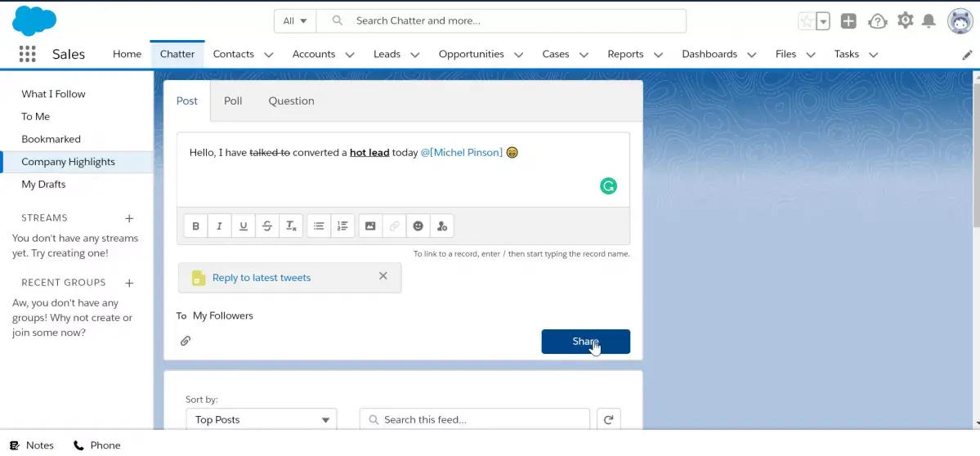
Task: Open the Phone utility bar item
Action: (x=97, y=445)
